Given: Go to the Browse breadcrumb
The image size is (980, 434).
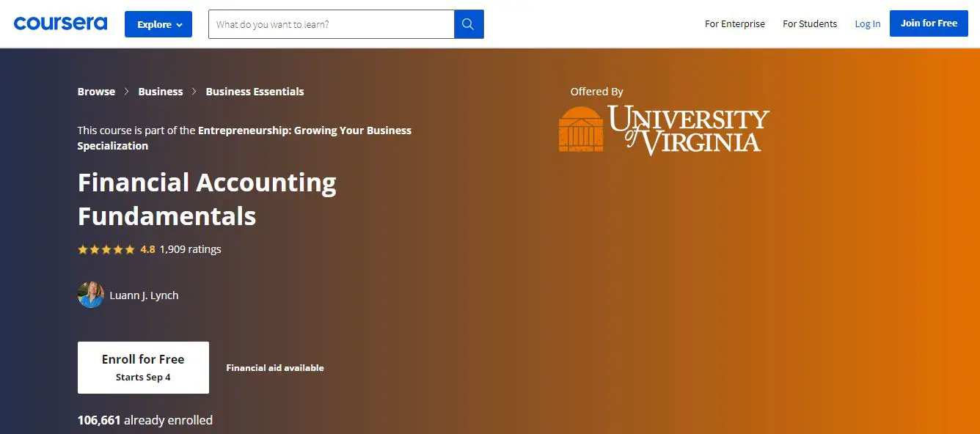Looking at the screenshot, I should pyautogui.click(x=96, y=92).
